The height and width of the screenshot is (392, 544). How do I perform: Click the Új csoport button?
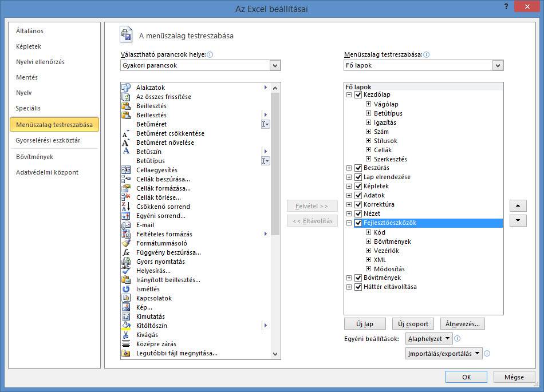[x=413, y=324]
